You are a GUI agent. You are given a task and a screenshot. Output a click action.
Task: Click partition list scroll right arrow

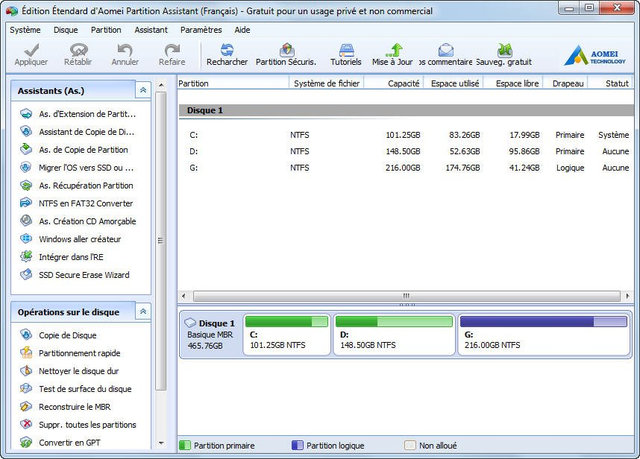point(627,296)
